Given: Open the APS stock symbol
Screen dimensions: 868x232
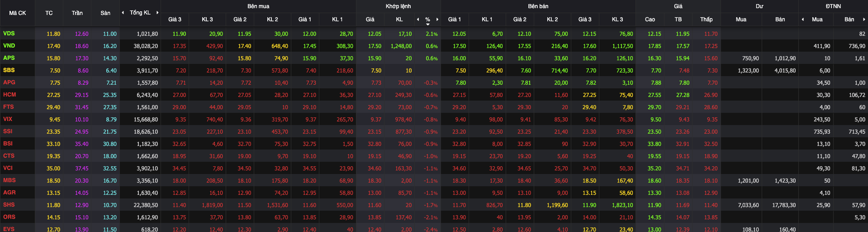Looking at the screenshot, I should [9, 58].
